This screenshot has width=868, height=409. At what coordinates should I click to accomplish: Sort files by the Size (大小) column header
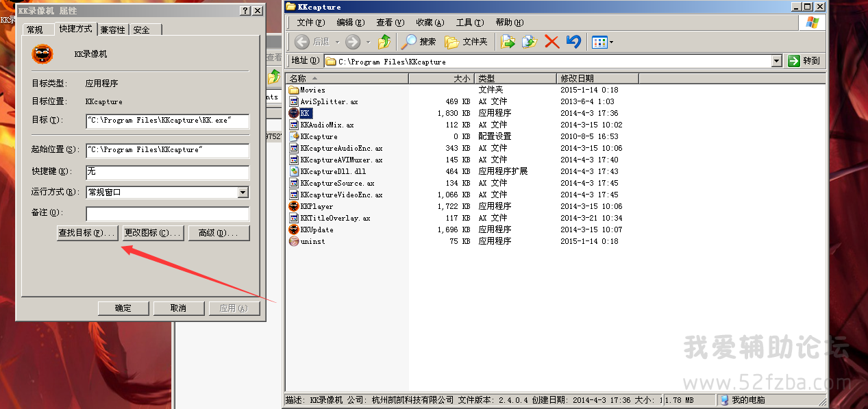tap(441, 79)
